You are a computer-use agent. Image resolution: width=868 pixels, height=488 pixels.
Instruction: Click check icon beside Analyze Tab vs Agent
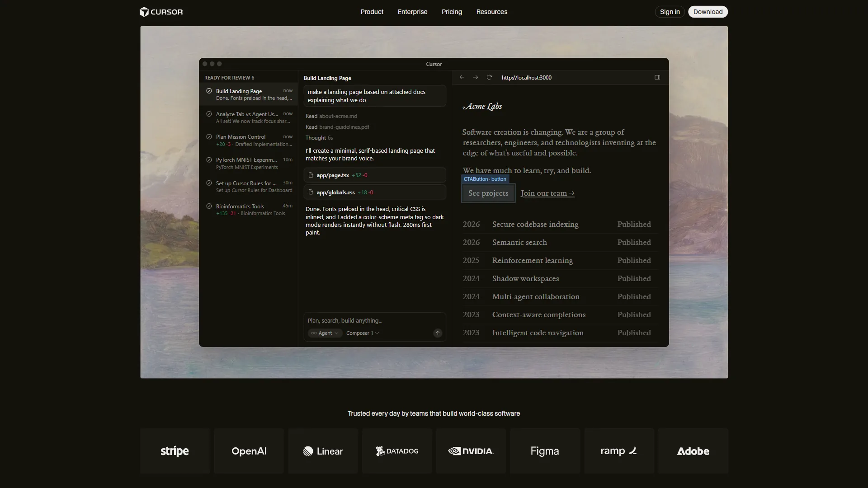[209, 114]
